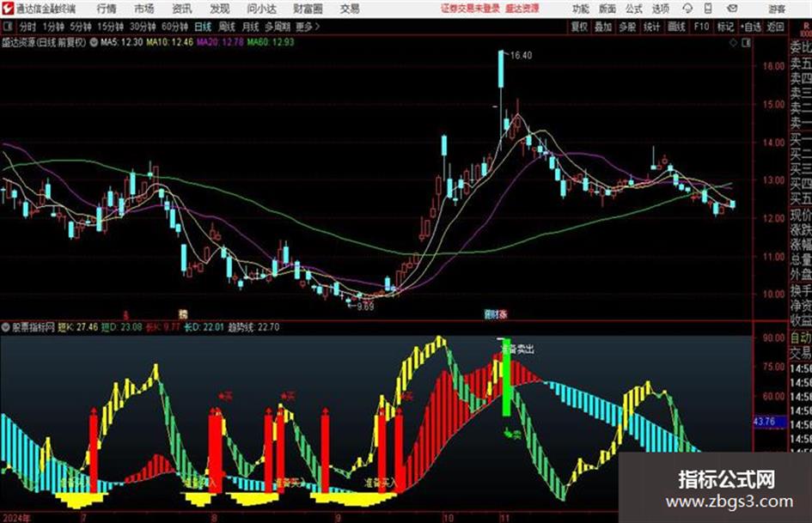Screen dimensions: 812x523
Task: Open the 资讯 menu
Action: tap(181, 9)
